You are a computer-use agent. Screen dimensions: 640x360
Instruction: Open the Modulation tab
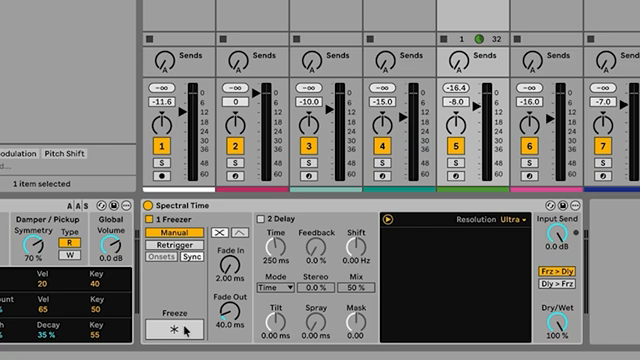[x=18, y=153]
